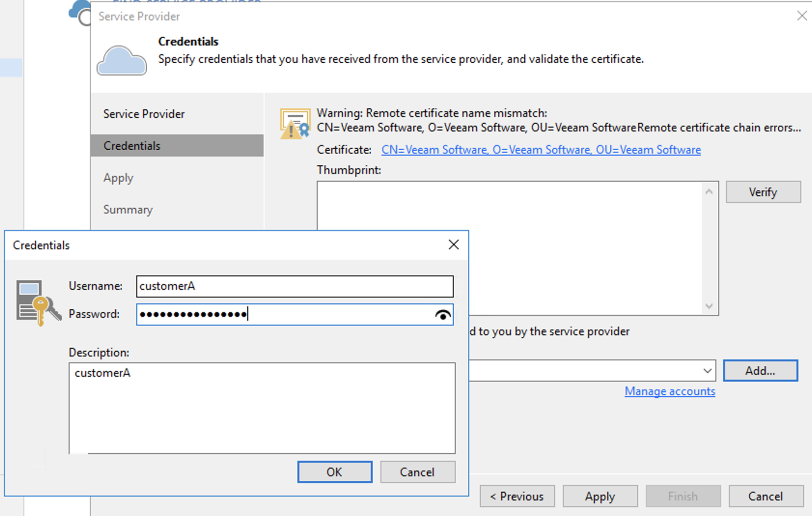Viewport: 812px width, 516px height.
Task: Click the Verify thumbprint button
Action: tap(763, 192)
